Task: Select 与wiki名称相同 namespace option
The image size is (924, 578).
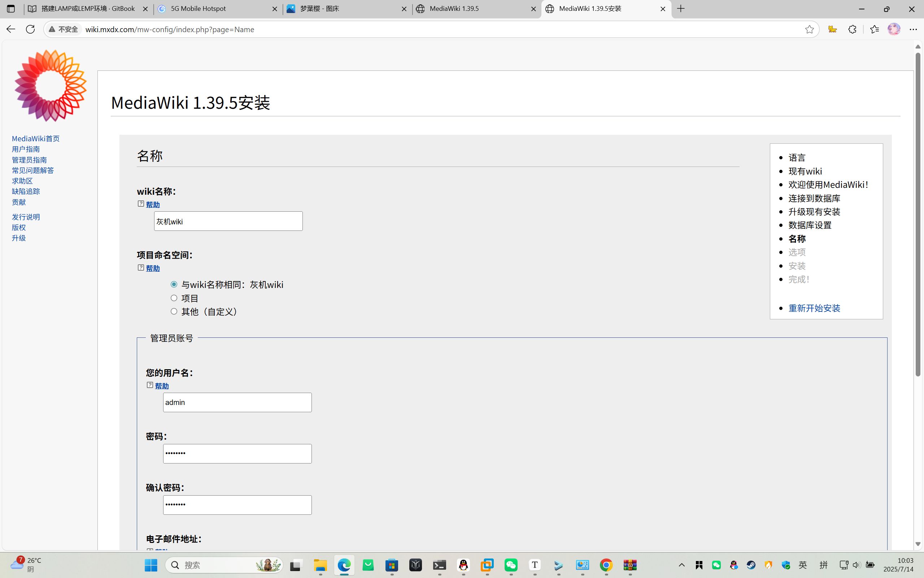Action: point(174,284)
